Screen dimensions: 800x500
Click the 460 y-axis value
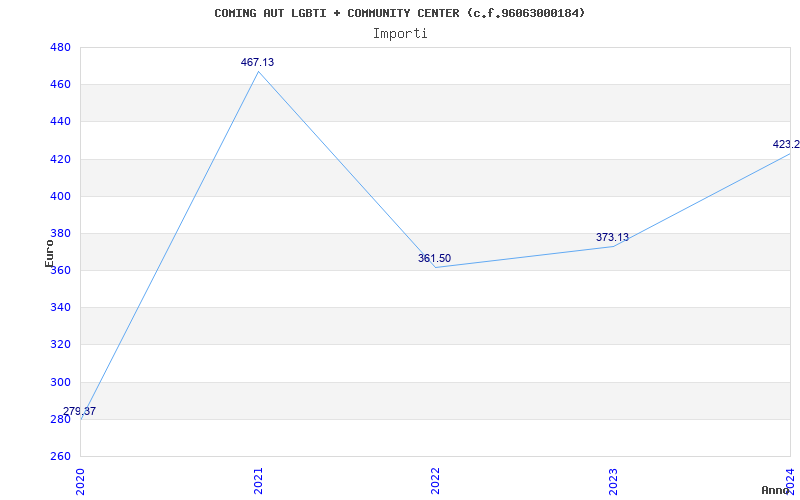click(x=60, y=85)
